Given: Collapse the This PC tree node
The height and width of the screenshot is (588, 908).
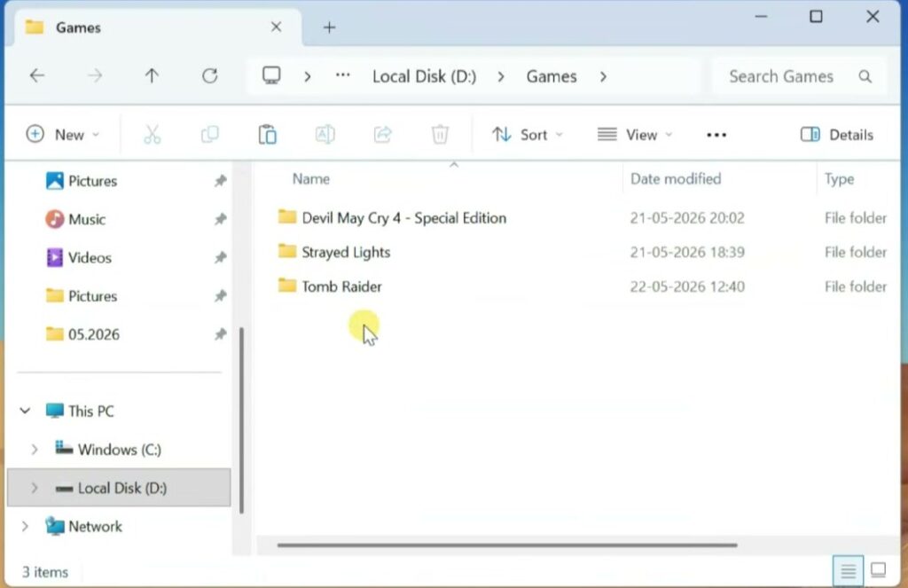Looking at the screenshot, I should (25, 411).
